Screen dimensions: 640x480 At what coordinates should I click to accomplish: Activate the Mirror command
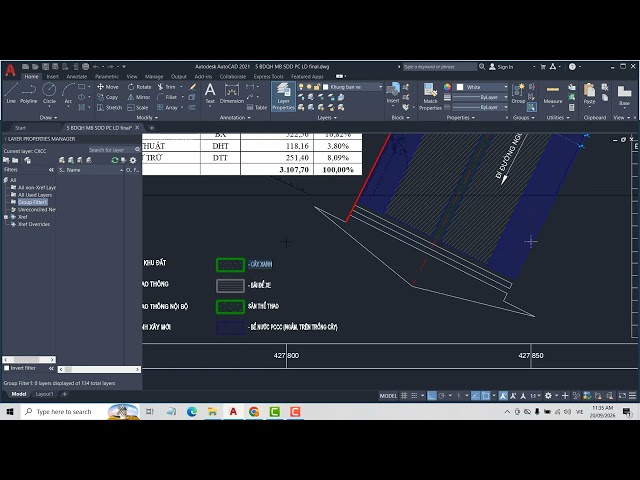139,97
